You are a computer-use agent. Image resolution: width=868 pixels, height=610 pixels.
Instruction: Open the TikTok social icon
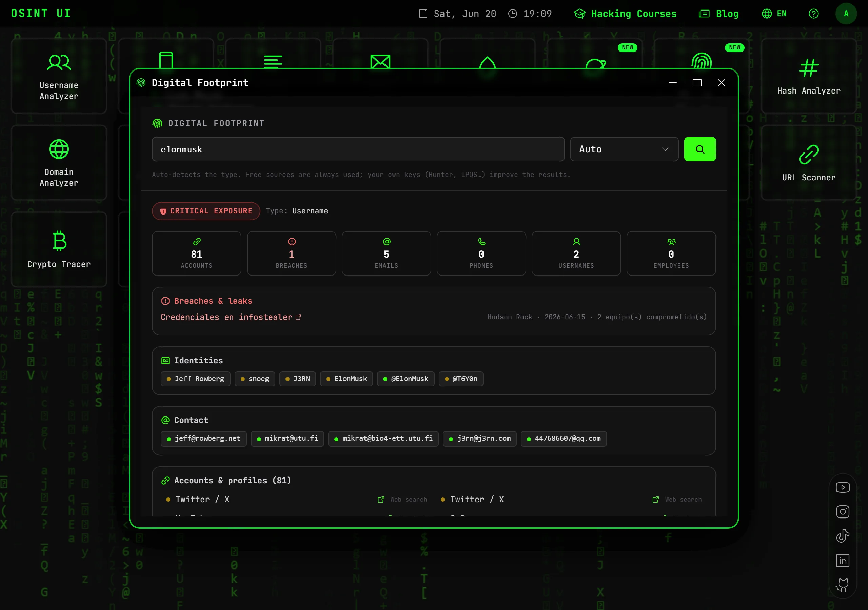[843, 536]
